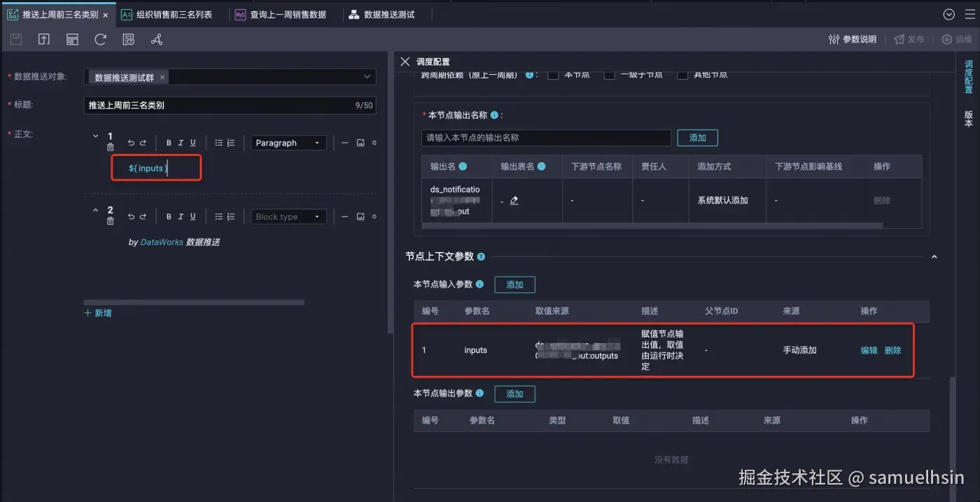Open the 数据推送对象 dropdown arrow
980x502 pixels.
[x=367, y=76]
